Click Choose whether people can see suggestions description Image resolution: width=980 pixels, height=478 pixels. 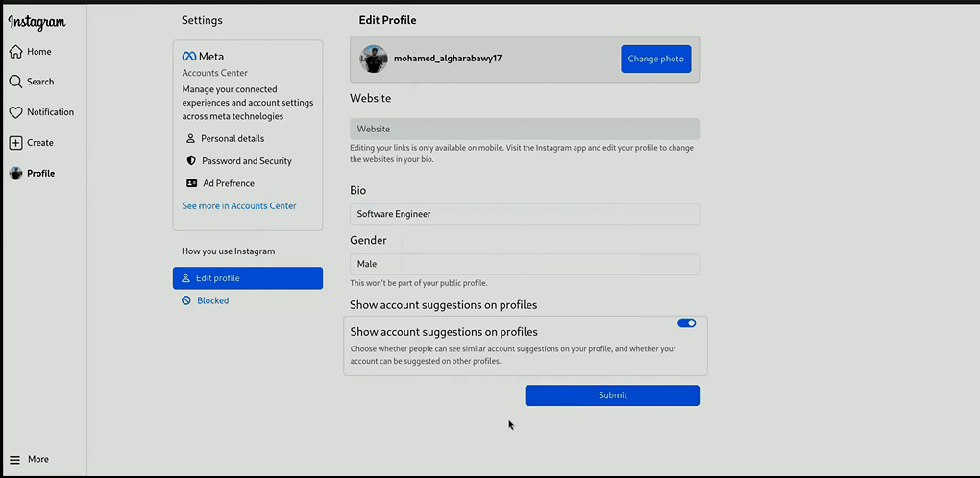click(513, 355)
